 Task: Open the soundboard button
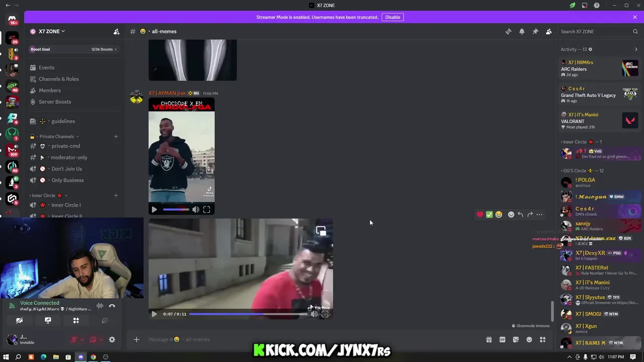[x=105, y=320]
